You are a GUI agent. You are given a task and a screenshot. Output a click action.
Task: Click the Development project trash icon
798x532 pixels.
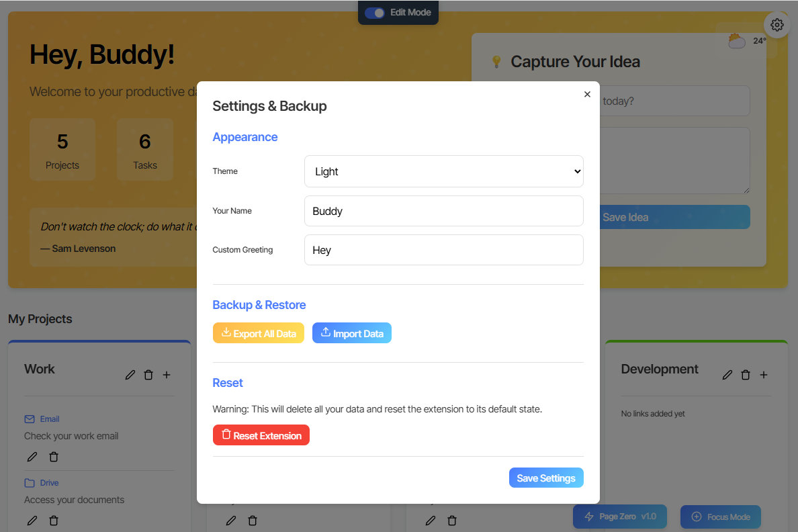click(745, 375)
